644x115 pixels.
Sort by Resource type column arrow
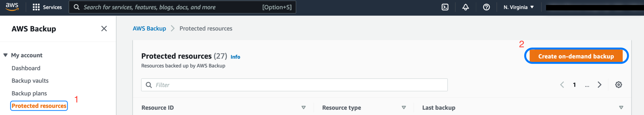coord(403,108)
